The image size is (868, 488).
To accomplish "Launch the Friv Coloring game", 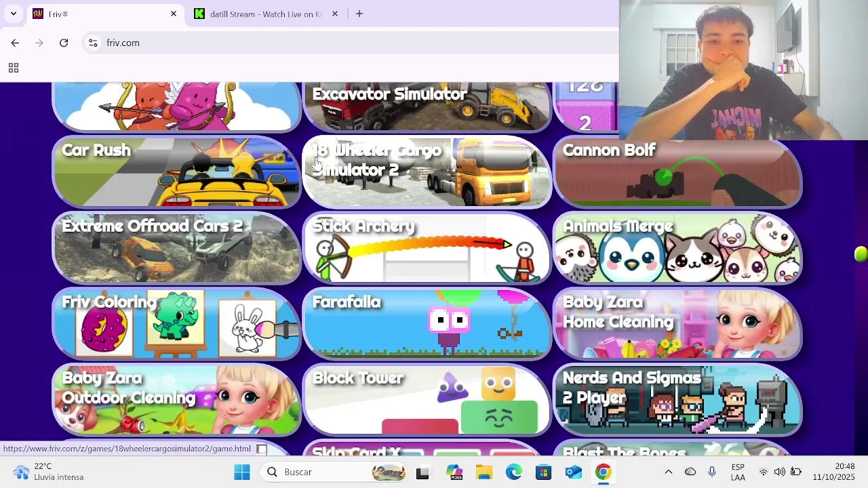I will (177, 324).
